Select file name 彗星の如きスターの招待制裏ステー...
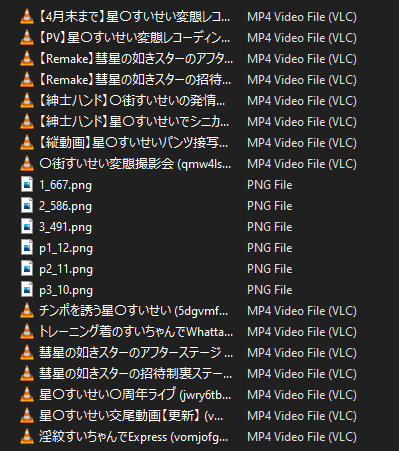This screenshot has height=451, width=399. 135,374
